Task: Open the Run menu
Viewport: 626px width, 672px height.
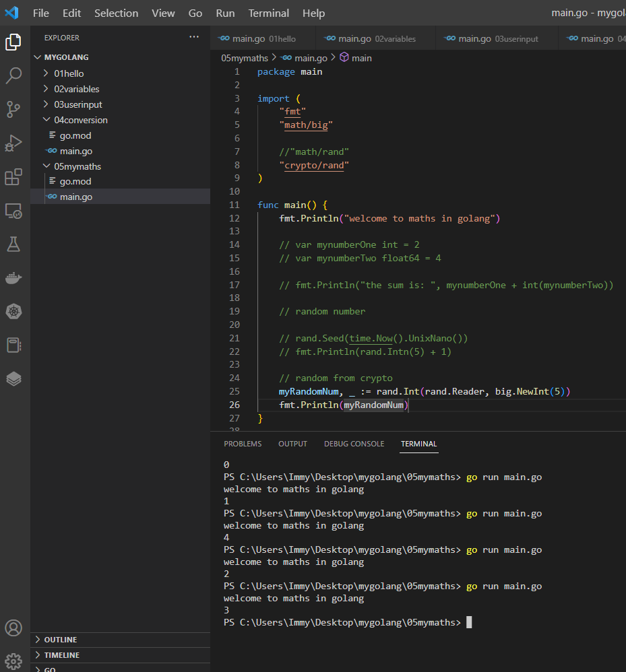Action: 225,13
